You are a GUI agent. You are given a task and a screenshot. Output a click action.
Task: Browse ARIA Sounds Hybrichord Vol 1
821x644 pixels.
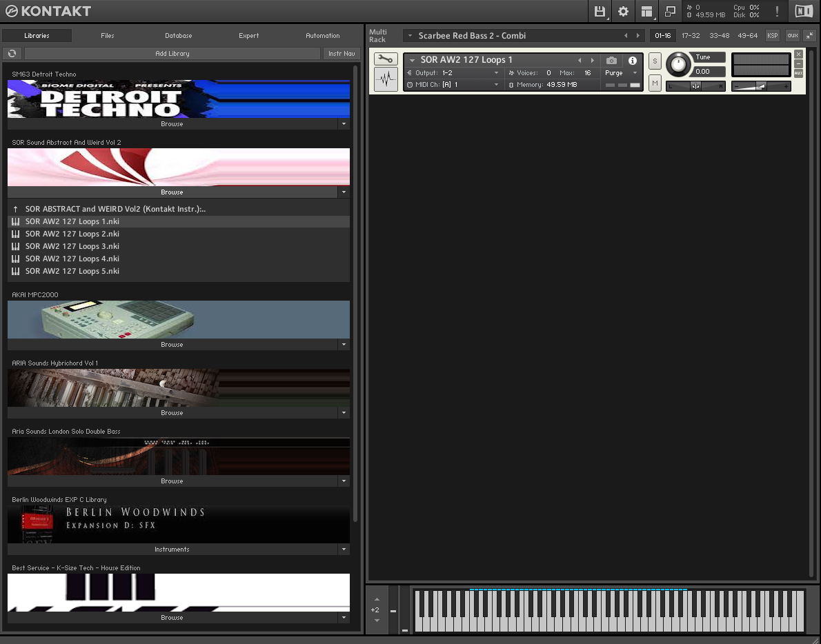click(172, 413)
